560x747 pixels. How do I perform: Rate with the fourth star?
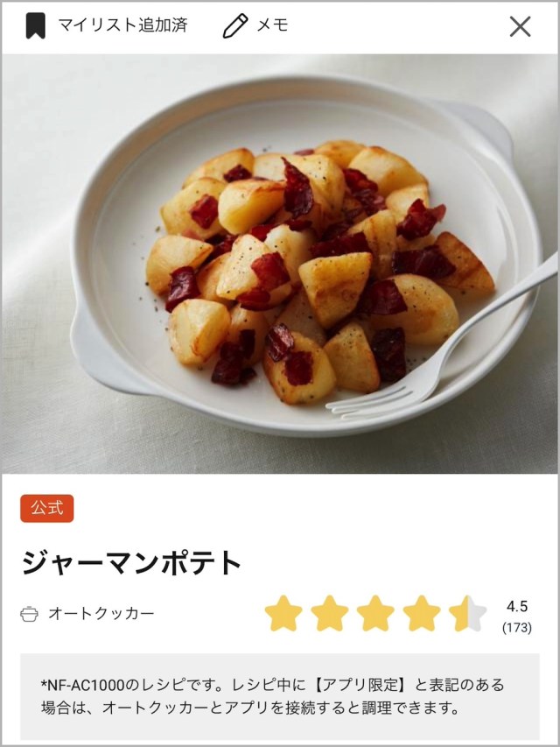click(422, 614)
